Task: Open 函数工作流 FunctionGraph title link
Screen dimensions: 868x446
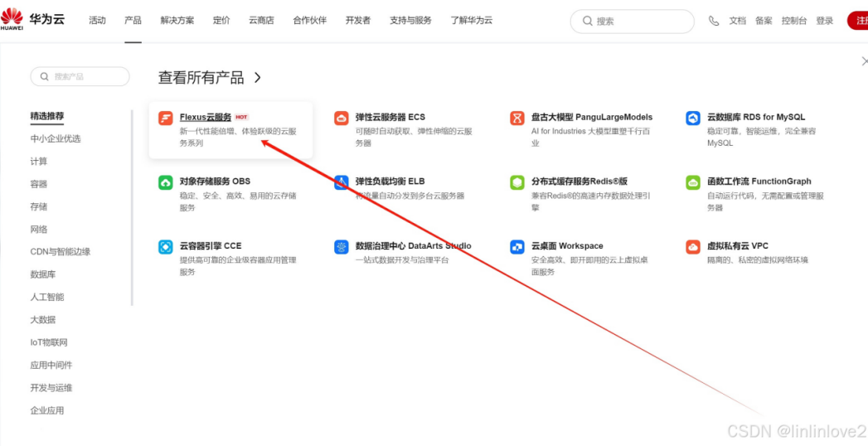Action: [x=759, y=182]
